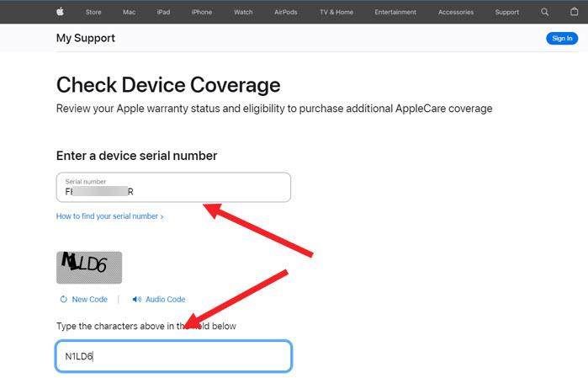
Task: Click the New Code refresh icon
Action: (x=64, y=299)
